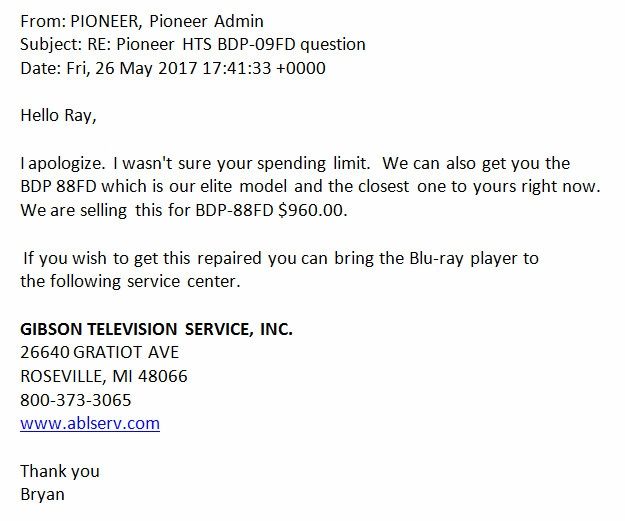
Task: Open the www.ablserv.com link
Action: click(x=90, y=423)
